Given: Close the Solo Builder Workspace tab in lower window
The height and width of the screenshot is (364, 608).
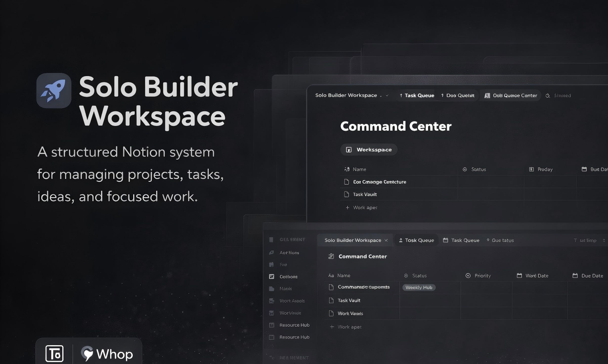Looking at the screenshot, I should (x=386, y=240).
